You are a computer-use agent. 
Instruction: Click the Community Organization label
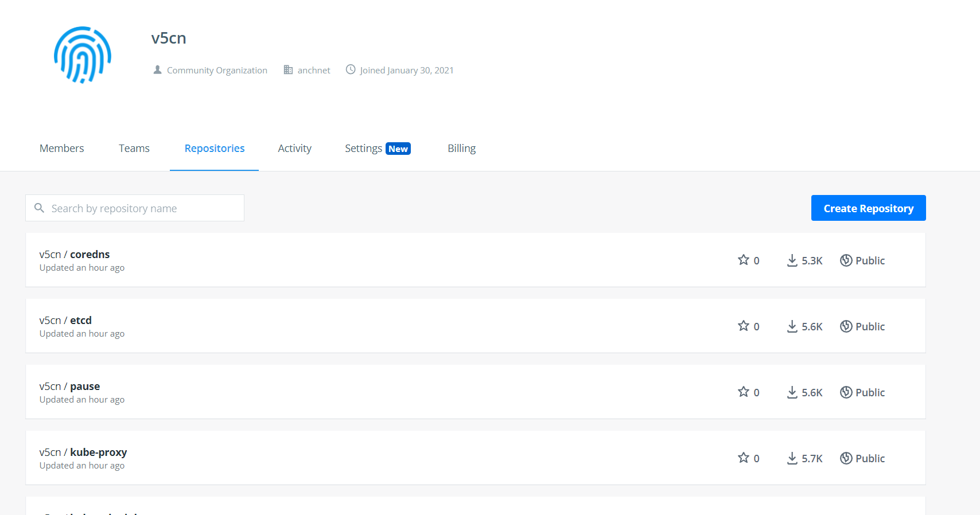217,70
